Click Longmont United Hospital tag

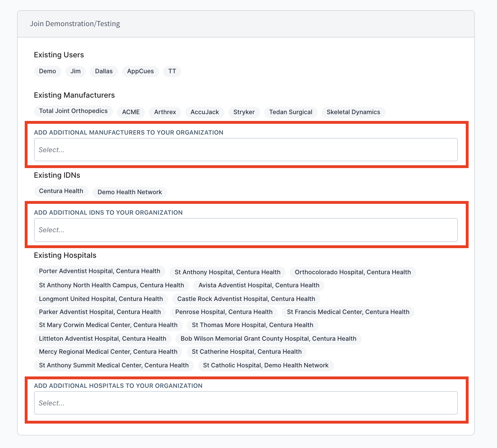[x=101, y=299]
